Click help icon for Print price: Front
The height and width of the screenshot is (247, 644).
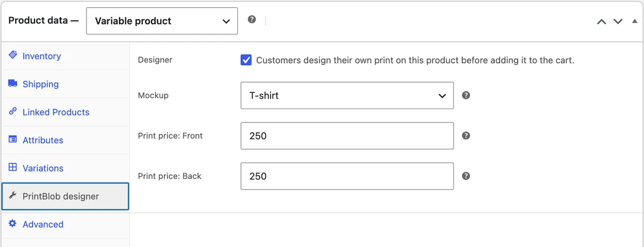[466, 135]
